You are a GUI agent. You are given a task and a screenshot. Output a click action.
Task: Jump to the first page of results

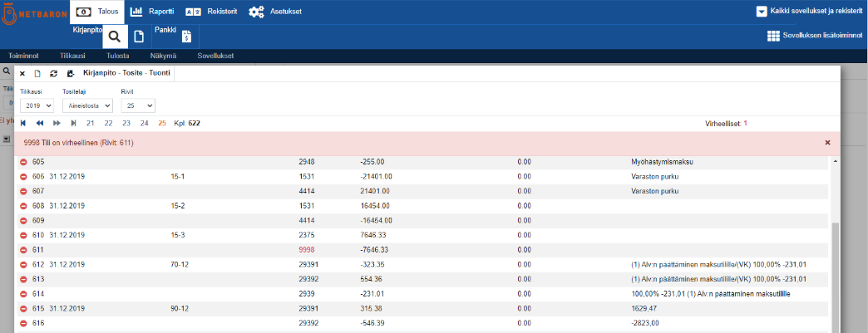click(x=23, y=123)
